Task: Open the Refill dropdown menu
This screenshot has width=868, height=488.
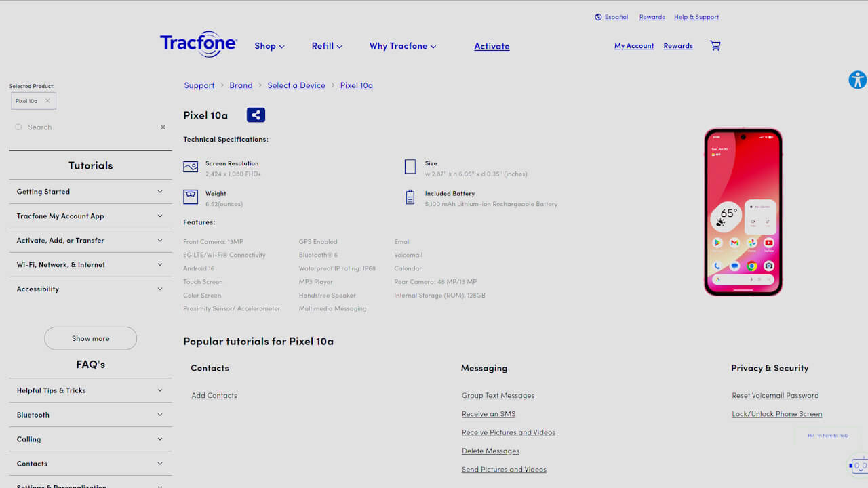Action: pos(327,46)
